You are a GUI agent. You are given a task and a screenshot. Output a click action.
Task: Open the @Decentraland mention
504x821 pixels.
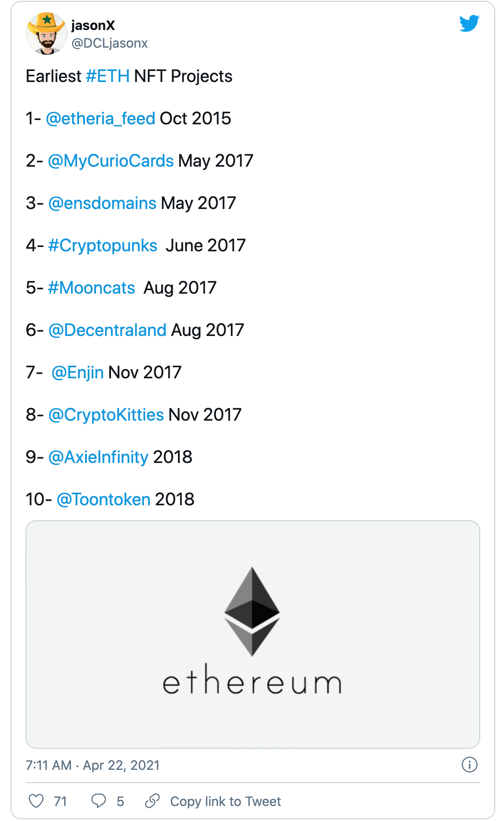click(107, 330)
